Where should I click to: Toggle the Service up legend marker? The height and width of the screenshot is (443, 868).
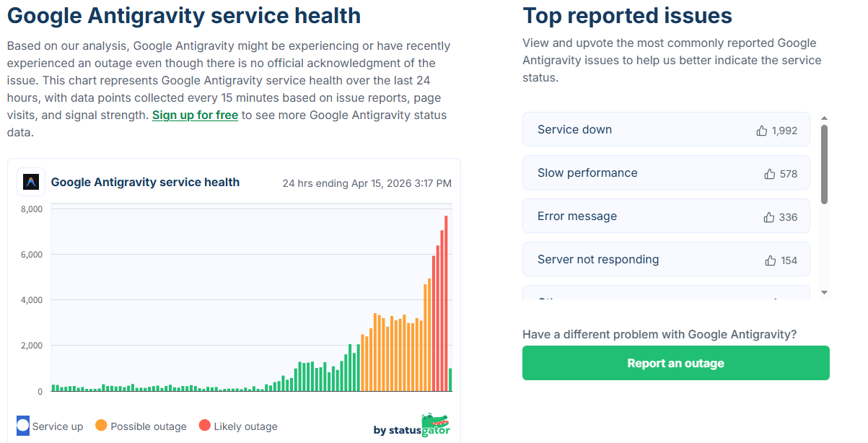pos(23,426)
